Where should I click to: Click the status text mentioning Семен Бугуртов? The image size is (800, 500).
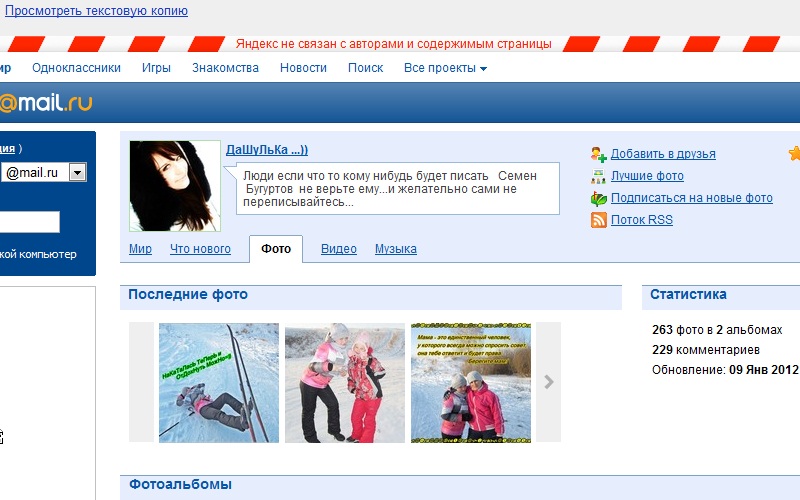click(390, 189)
